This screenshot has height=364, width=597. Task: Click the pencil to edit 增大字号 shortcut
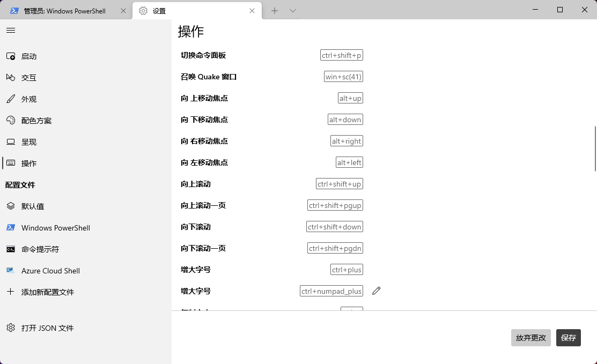coord(376,291)
